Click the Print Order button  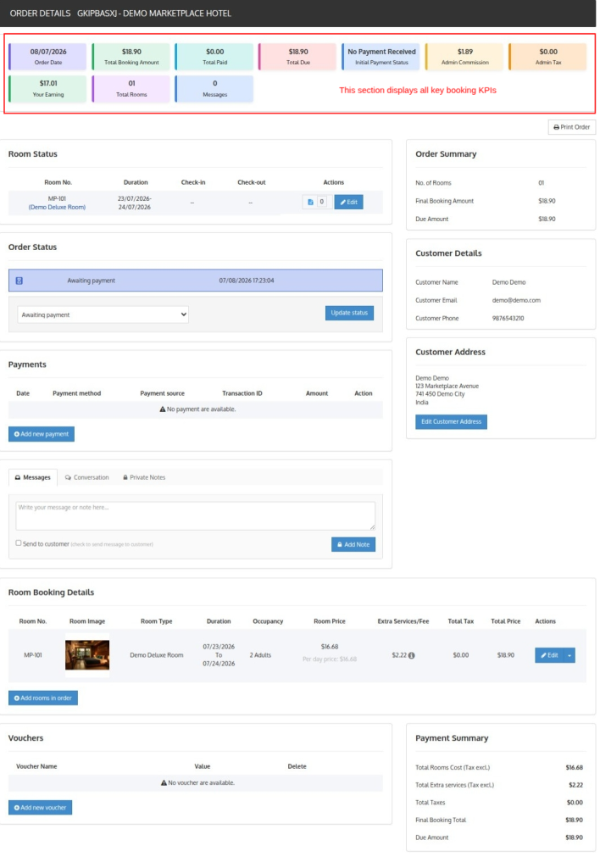572,127
